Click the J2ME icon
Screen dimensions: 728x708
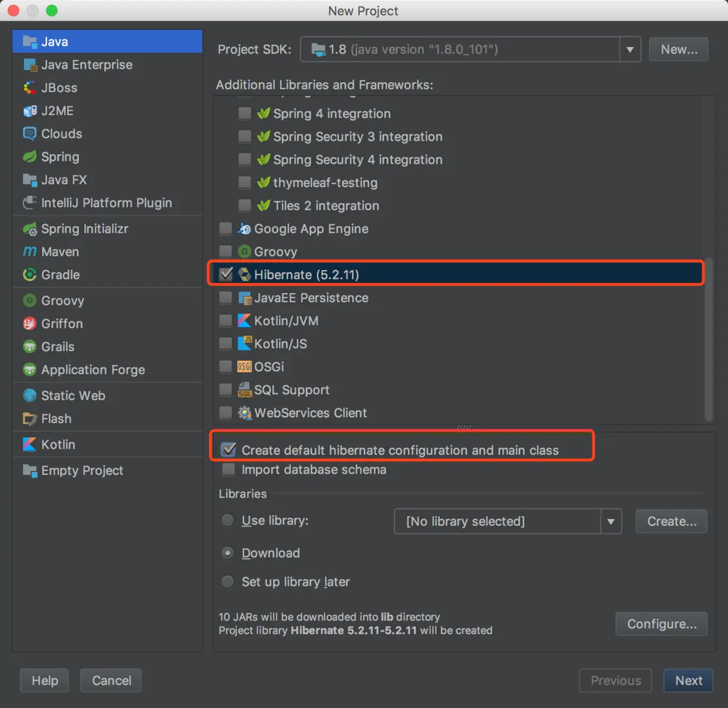[x=29, y=110]
